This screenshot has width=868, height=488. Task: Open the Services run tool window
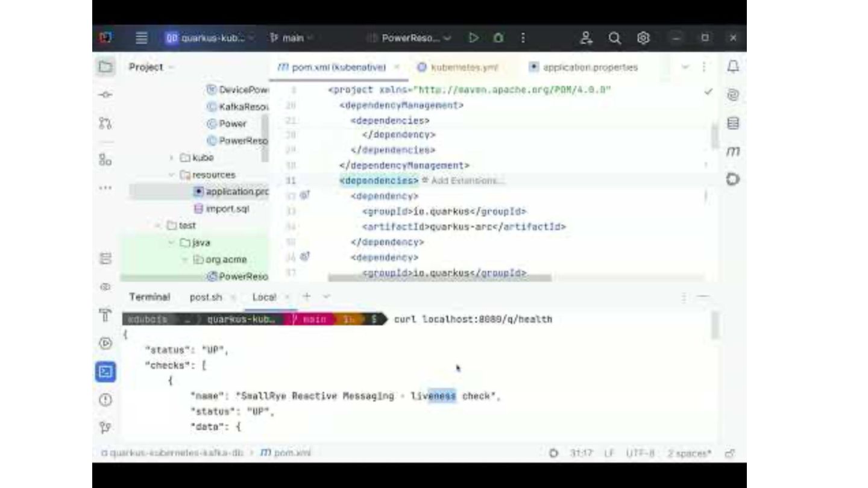[105, 343]
